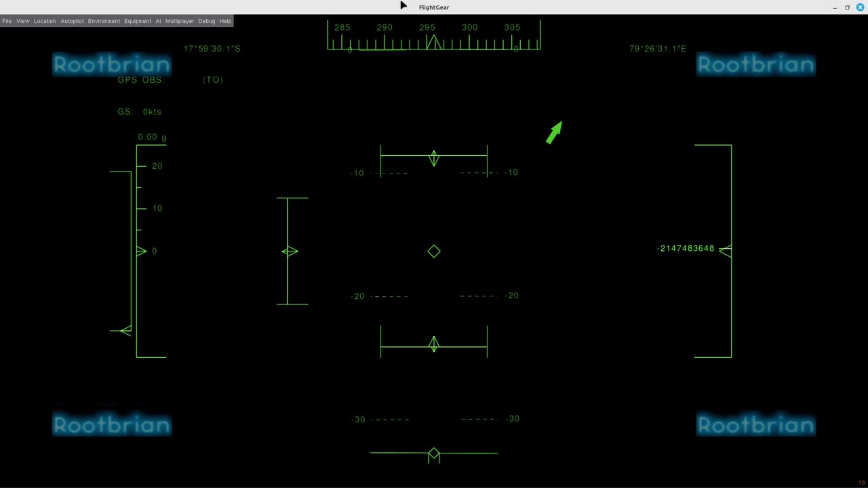Click the heading tape 295 mark
Viewport: 868px width, 488px height.
(427, 28)
